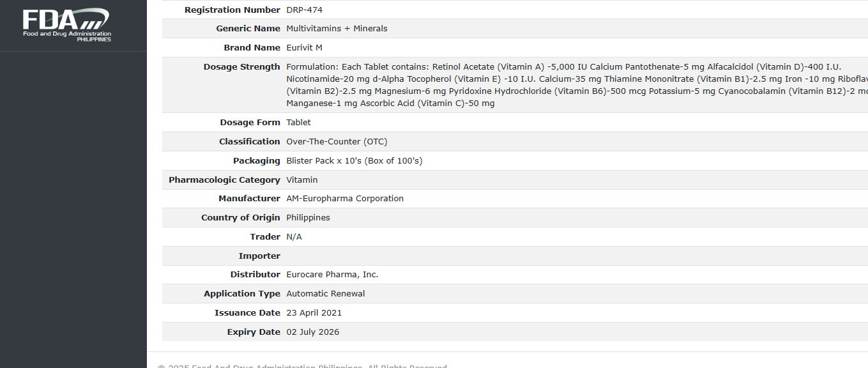Click the application type Automatic Renewal

[326, 294]
